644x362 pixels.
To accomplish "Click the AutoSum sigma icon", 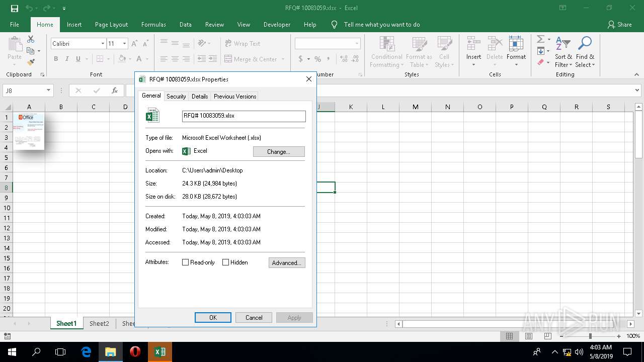I will pyautogui.click(x=540, y=39).
